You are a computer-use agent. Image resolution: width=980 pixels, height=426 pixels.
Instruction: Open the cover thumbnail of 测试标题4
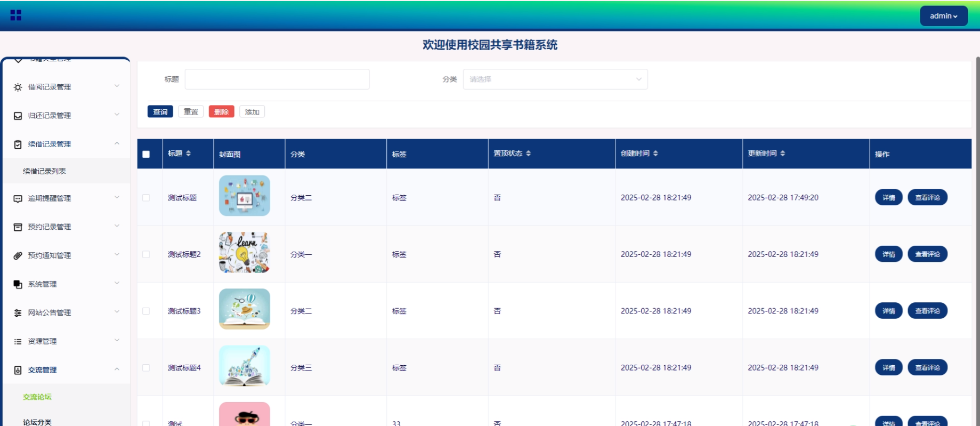(x=245, y=366)
